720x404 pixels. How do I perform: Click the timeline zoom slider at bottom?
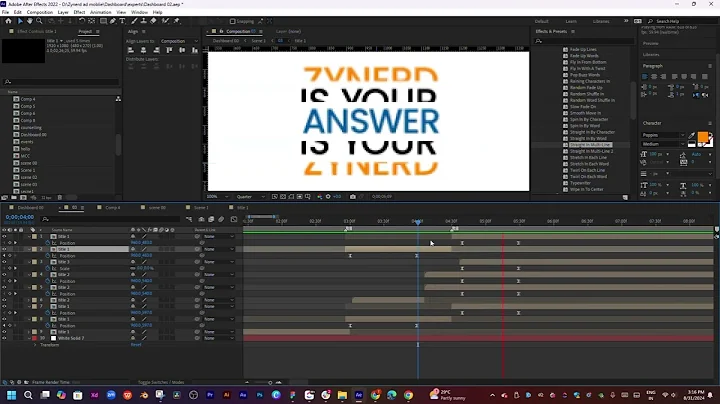(270, 382)
